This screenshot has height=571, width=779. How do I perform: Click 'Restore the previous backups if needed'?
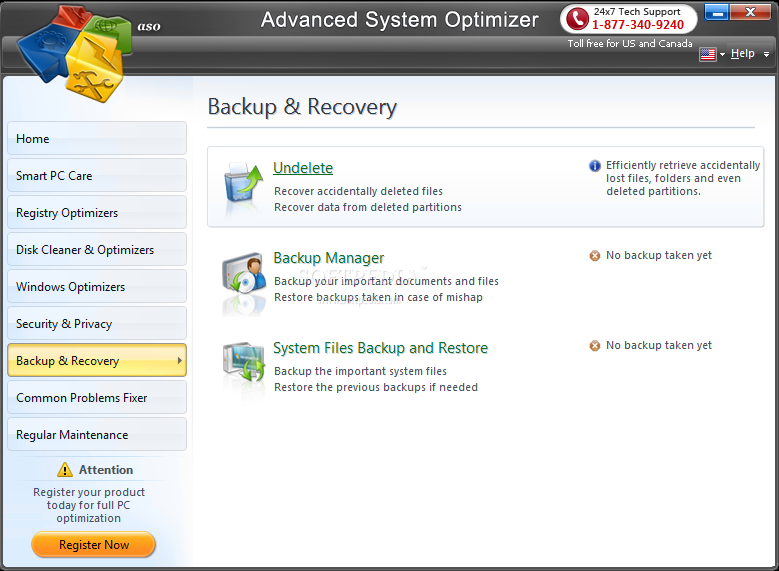click(376, 387)
